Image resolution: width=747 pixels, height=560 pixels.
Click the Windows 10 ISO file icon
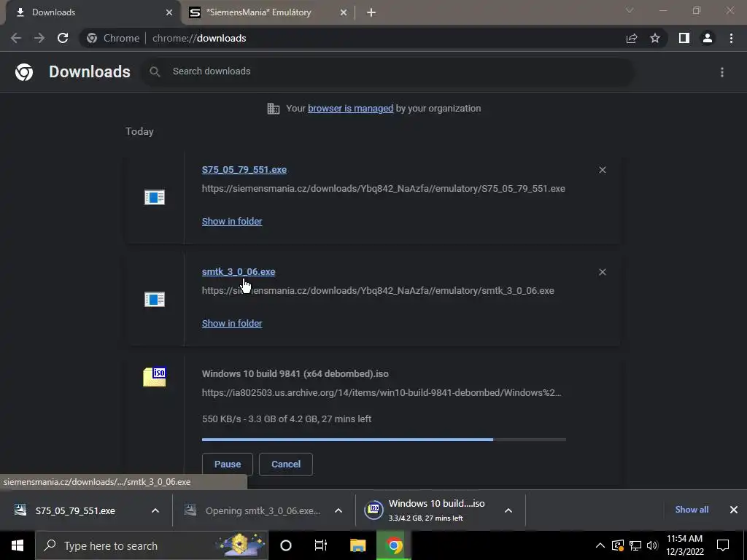155,377
